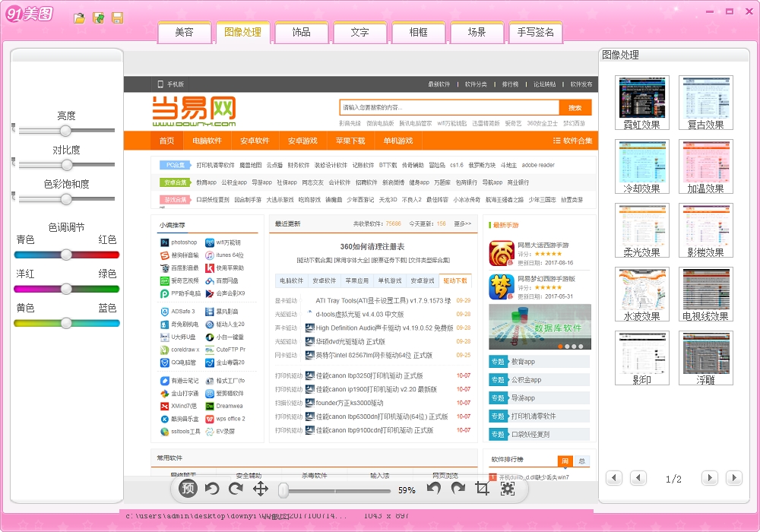Viewport: 760px width, 532px height.
Task: Click the rotate left icon beside the 预 button
Action: 212,489
